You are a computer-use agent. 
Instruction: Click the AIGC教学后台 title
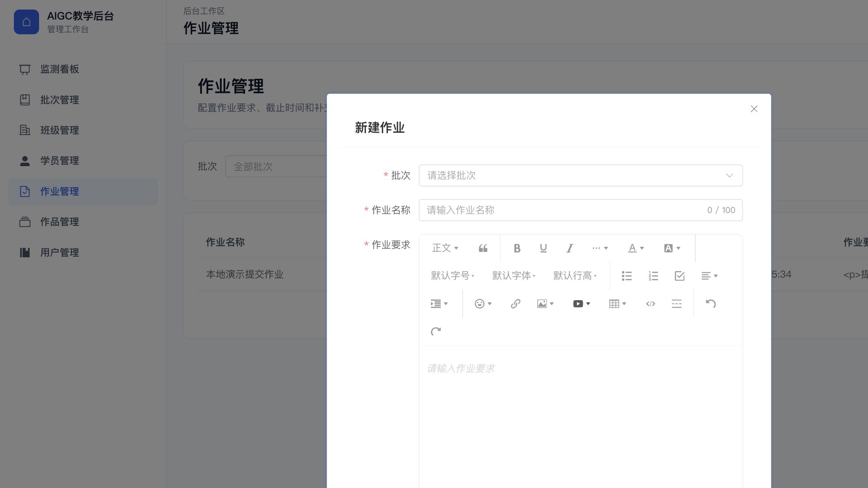coord(80,16)
